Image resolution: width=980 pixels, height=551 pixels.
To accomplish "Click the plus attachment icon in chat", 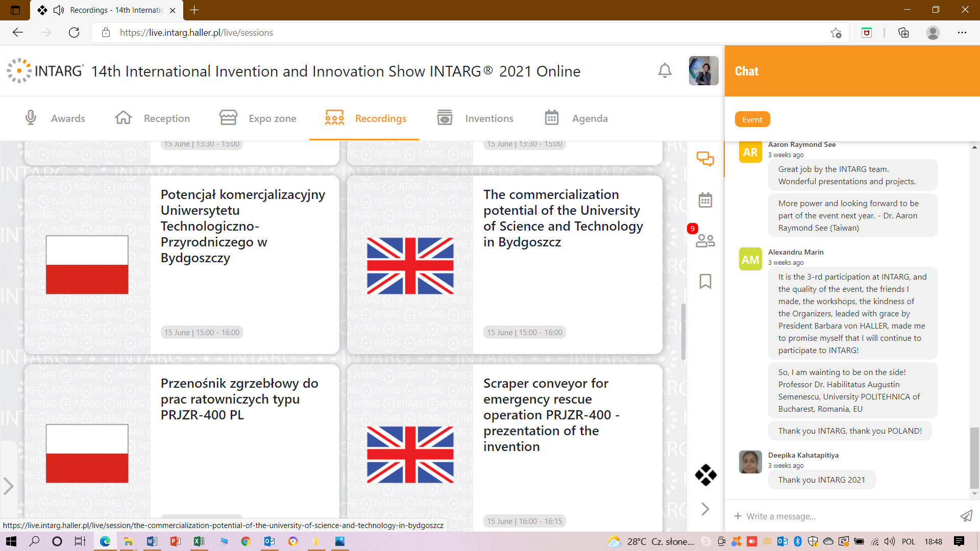I will [738, 516].
